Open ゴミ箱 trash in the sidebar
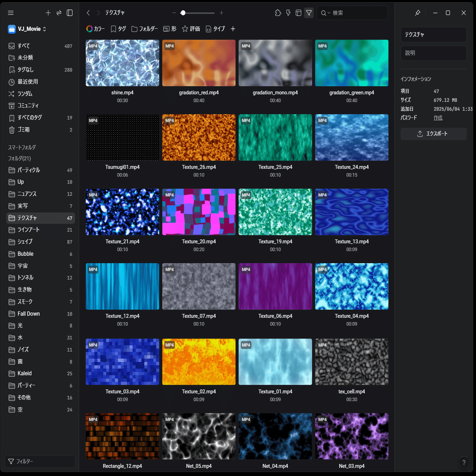 click(x=40, y=130)
